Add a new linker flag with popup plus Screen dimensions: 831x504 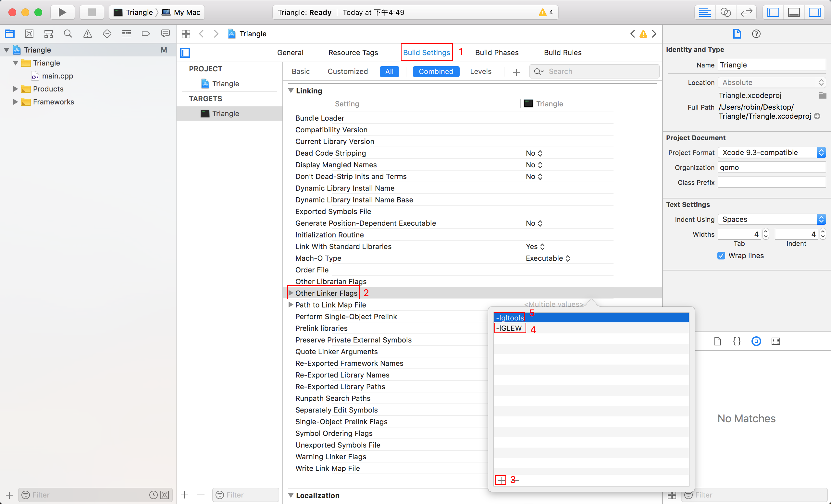[x=501, y=480]
